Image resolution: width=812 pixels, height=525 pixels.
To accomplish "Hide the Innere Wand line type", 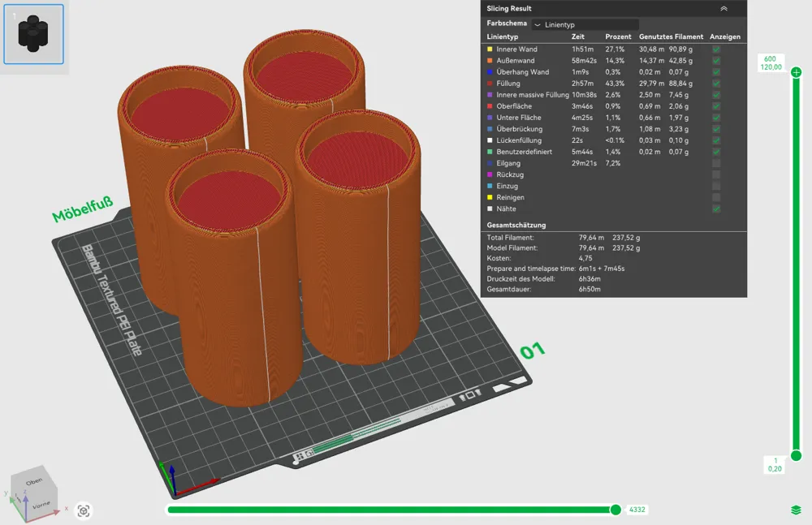I will [716, 49].
